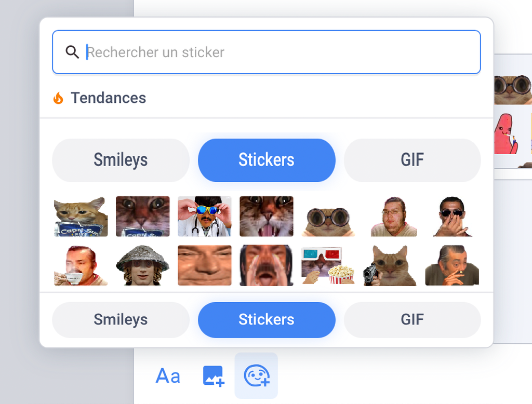Click the Tendances flame icon
The image size is (532, 404).
pos(58,98)
